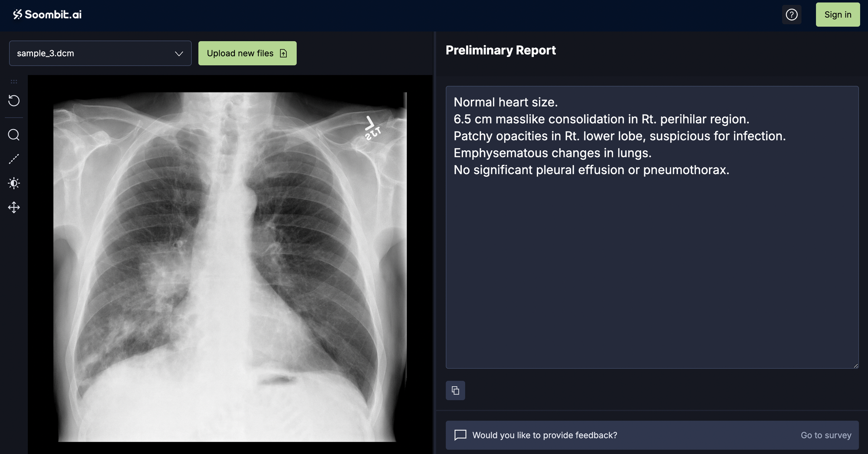Click the 'No significant pleural effusion' line
The height and width of the screenshot is (454, 868).
[592, 170]
